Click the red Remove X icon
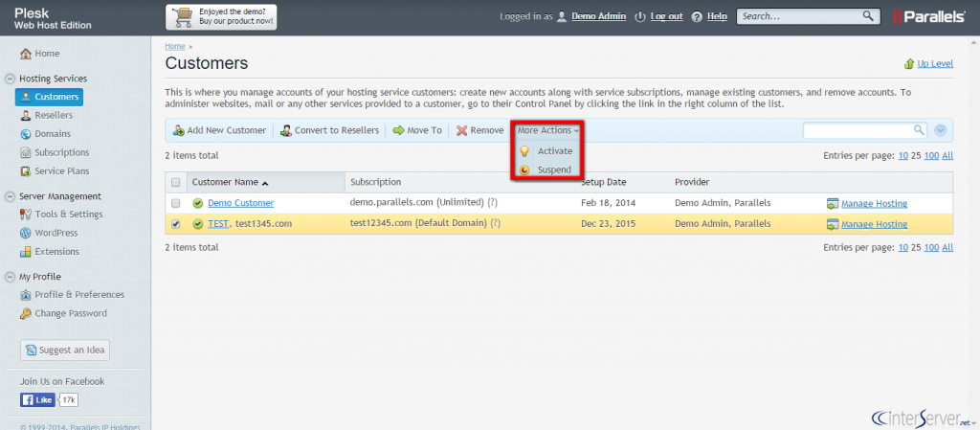The height and width of the screenshot is (430, 980). coord(462,130)
